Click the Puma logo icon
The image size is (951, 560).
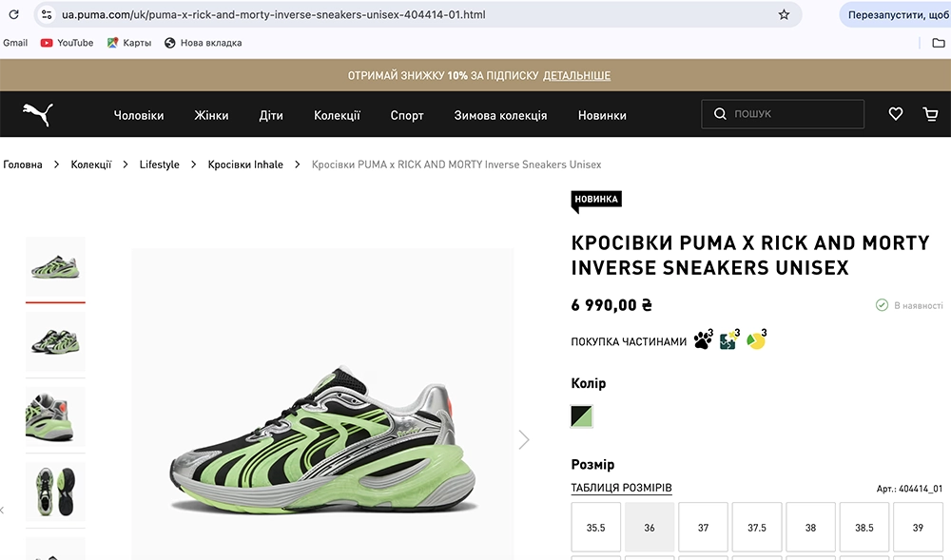[x=37, y=115]
